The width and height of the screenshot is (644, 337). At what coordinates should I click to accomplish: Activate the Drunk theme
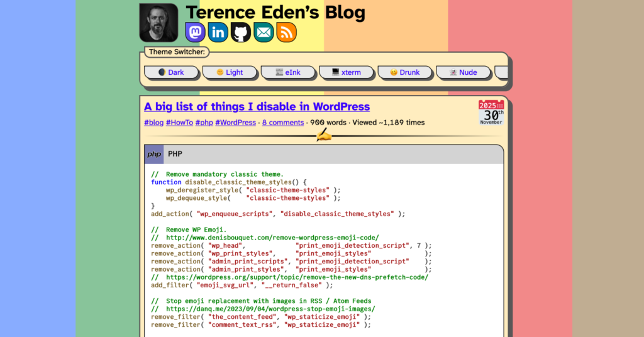click(405, 72)
